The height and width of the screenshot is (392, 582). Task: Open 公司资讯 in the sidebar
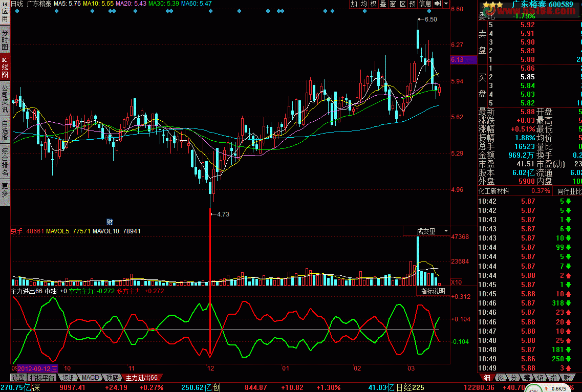pos(5,99)
